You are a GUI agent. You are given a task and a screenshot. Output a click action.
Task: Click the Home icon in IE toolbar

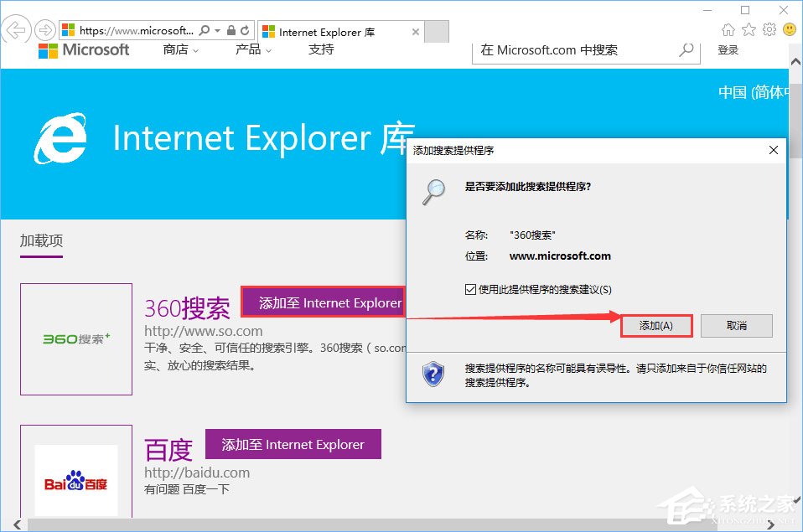(728, 28)
